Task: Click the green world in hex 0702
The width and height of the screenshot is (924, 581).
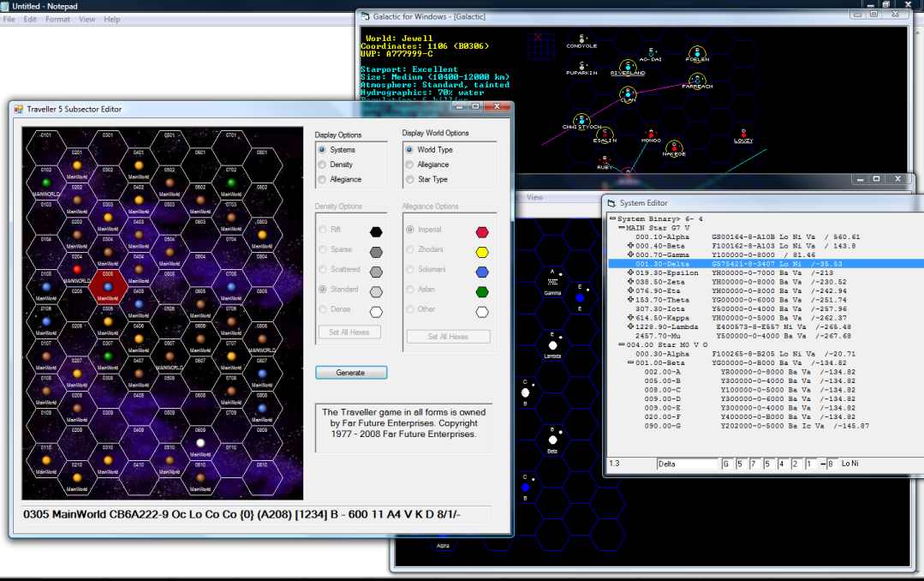Action: [x=231, y=183]
